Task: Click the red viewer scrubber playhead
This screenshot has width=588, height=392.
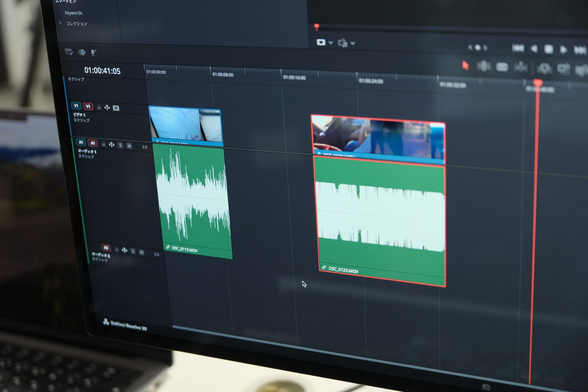Action: pyautogui.click(x=316, y=27)
